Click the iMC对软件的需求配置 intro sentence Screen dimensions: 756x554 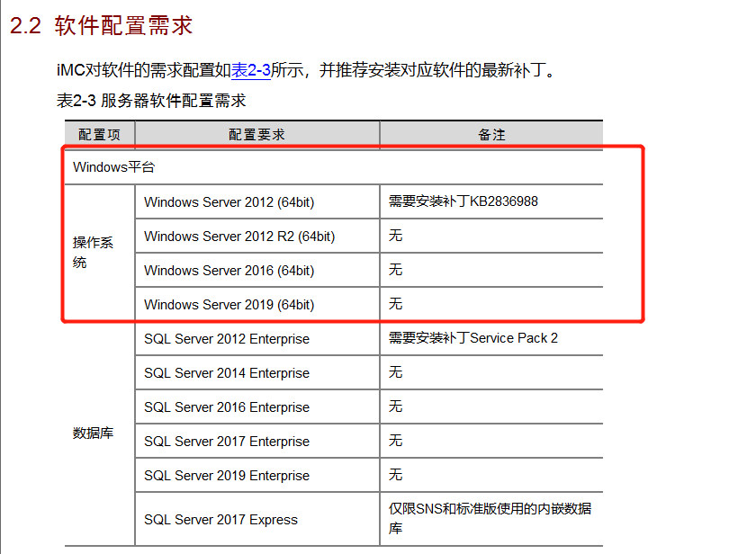click(307, 70)
